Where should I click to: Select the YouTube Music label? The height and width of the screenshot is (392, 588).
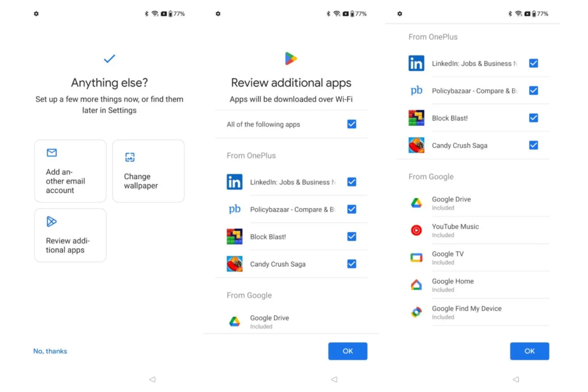point(455,227)
